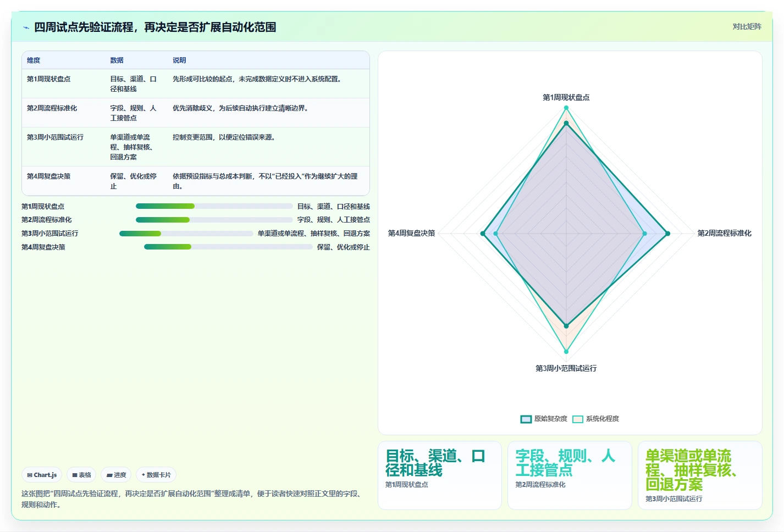784x532 pixels.
Task: Click the topmost light-teal radar data point
Action: pyautogui.click(x=566, y=108)
